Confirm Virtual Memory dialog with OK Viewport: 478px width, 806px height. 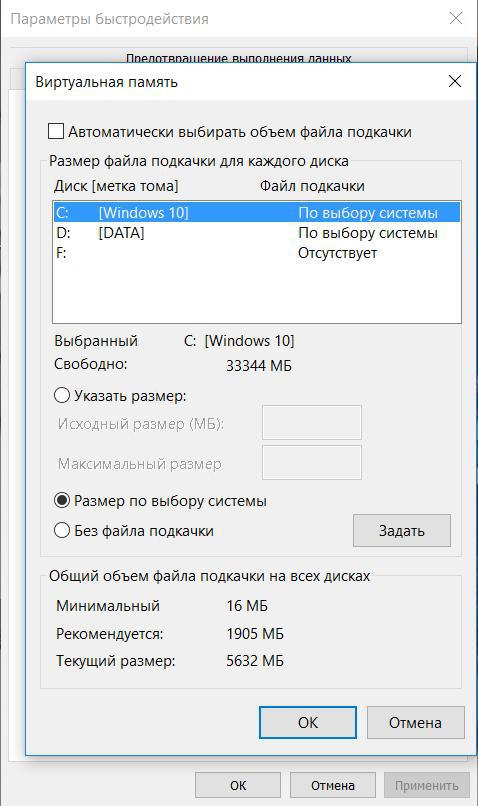point(307,722)
